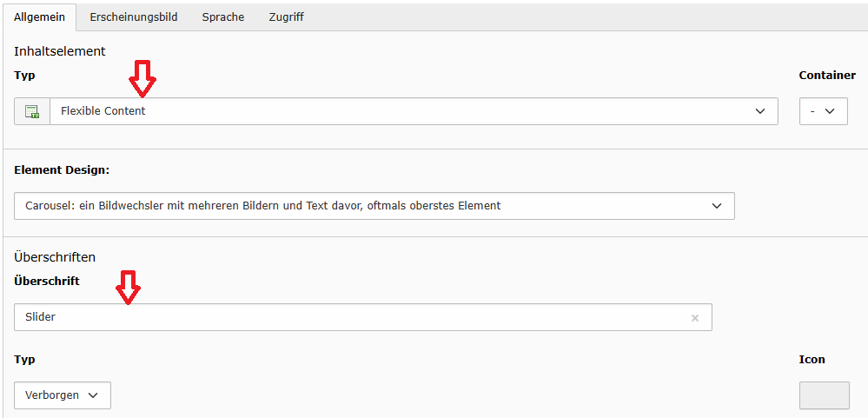This screenshot has height=418, width=868.
Task: Switch to the Allgemein tab
Action: pos(39,17)
